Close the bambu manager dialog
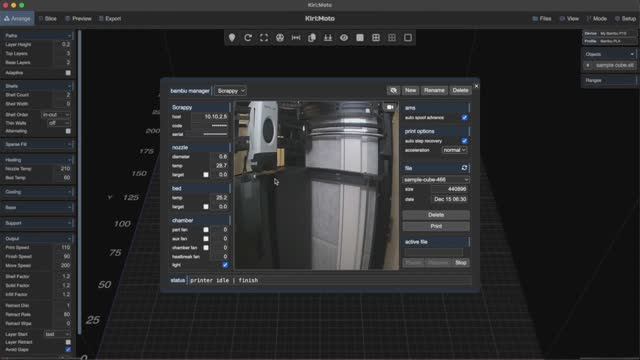This screenshot has height=360, width=640. point(476,86)
